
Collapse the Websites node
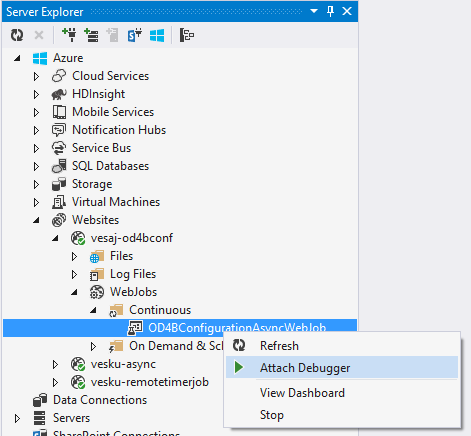36,220
